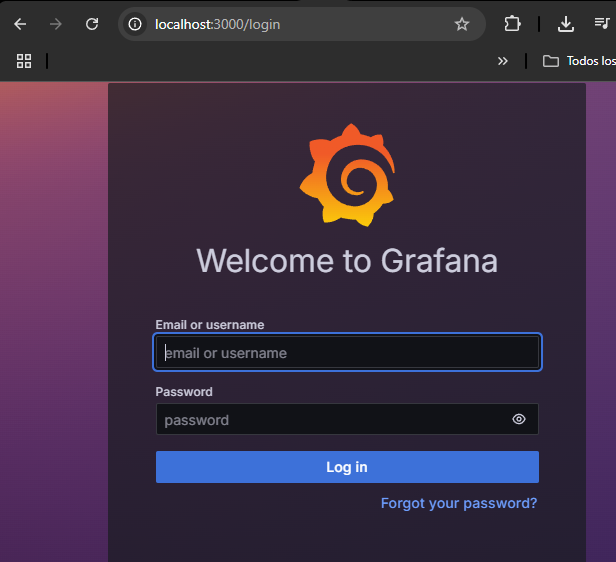Focus the email or username field
Image resolution: width=616 pixels, height=562 pixels.
347,353
